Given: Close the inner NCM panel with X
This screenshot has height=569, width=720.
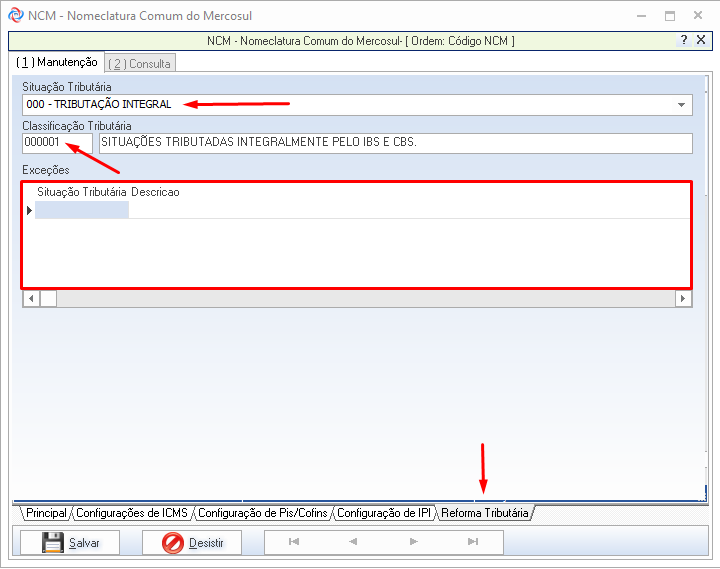Looking at the screenshot, I should [x=701, y=40].
